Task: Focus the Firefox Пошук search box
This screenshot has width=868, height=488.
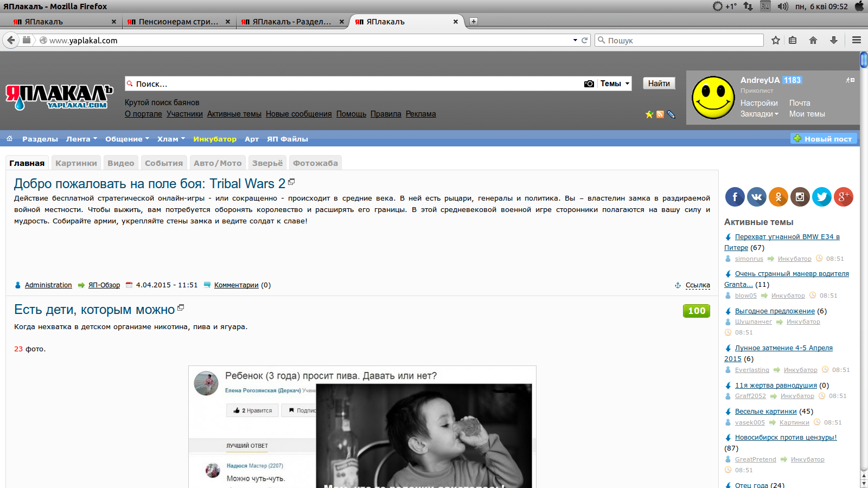Action: (x=679, y=40)
